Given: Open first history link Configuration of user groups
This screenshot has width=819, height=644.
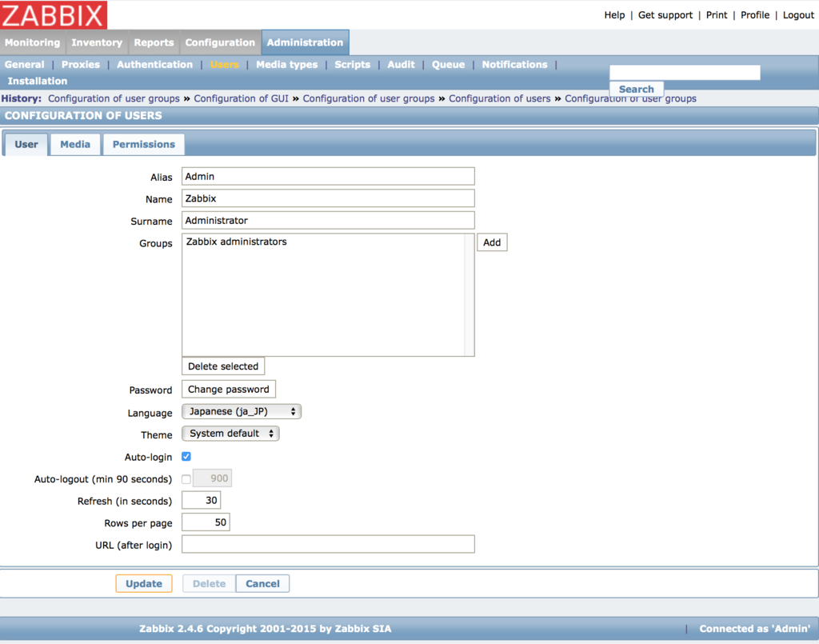Looking at the screenshot, I should tap(114, 98).
